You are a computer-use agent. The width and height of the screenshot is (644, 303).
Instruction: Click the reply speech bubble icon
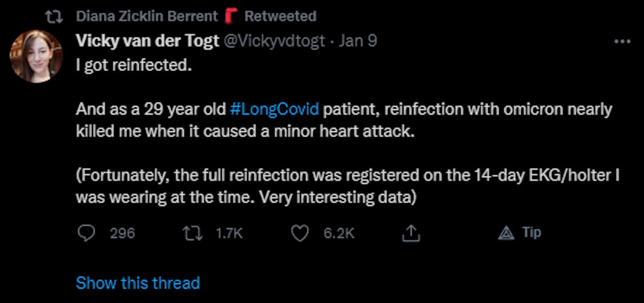click(86, 233)
